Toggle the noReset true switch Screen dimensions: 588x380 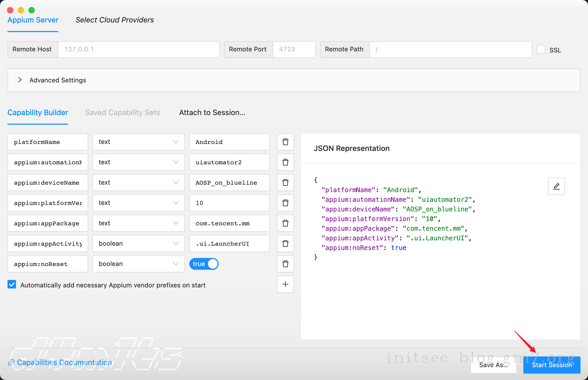tap(204, 264)
